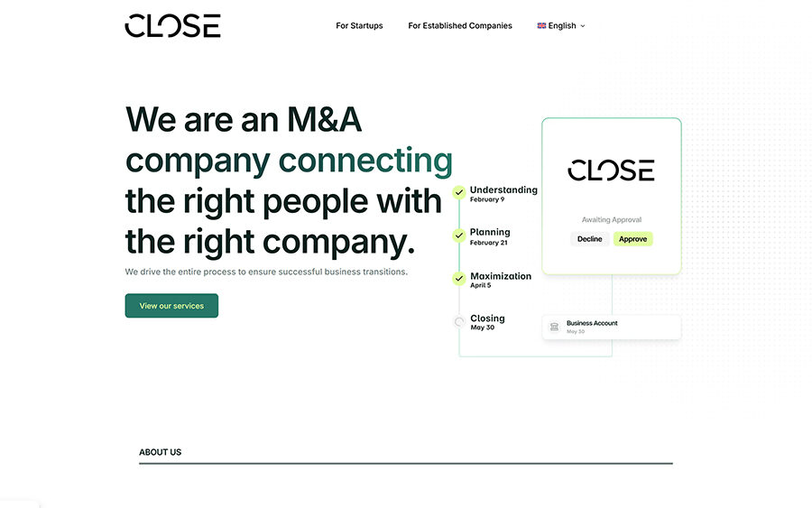
Task: Click the checkmark beside Maximization step
Action: [459, 279]
